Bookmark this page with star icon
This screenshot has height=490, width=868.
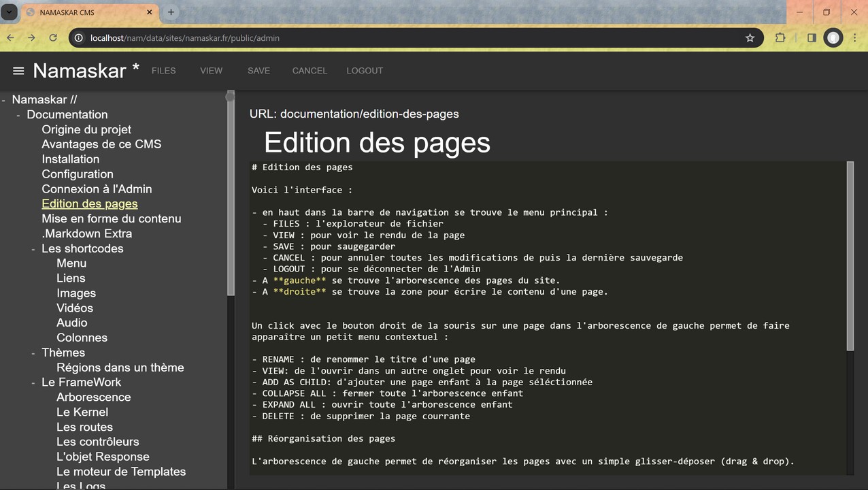(750, 38)
